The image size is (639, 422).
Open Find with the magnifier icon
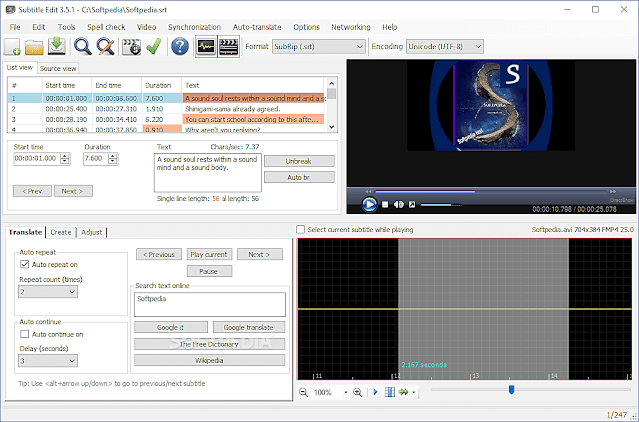pyautogui.click(x=82, y=46)
